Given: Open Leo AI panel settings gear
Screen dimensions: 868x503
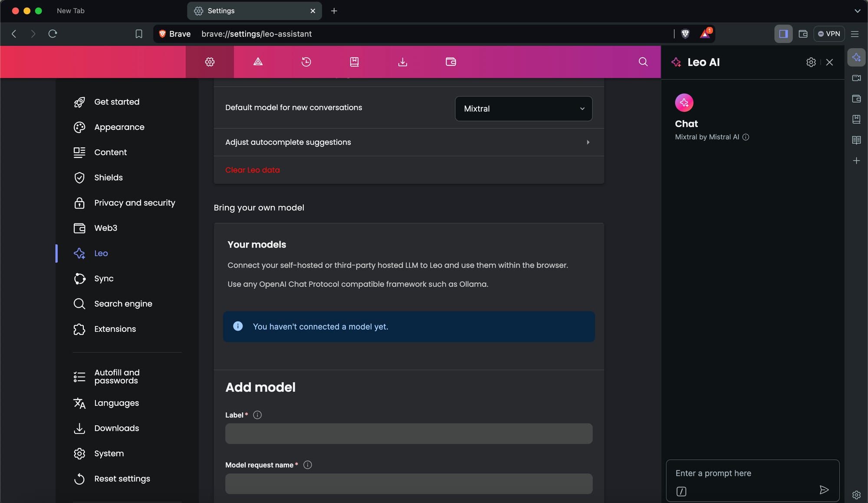Looking at the screenshot, I should click(x=811, y=62).
